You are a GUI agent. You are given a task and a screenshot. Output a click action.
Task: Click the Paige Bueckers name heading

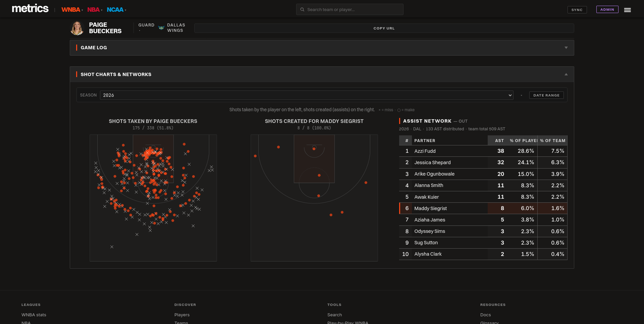tap(105, 28)
